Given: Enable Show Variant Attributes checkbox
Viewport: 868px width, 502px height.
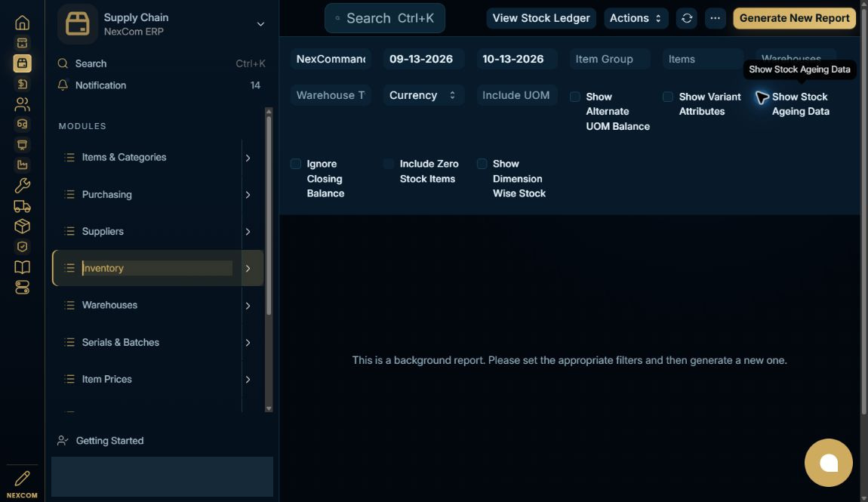Looking at the screenshot, I should pyautogui.click(x=668, y=97).
